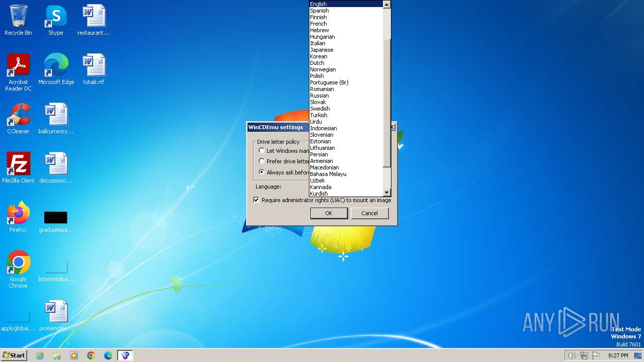
Task: Close the WinCDEmu settings dialog
Action: pos(393,127)
